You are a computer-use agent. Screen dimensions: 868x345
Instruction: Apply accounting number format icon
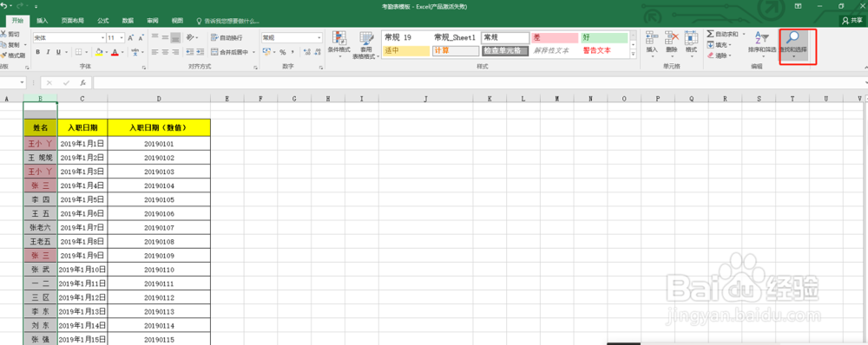(x=266, y=52)
